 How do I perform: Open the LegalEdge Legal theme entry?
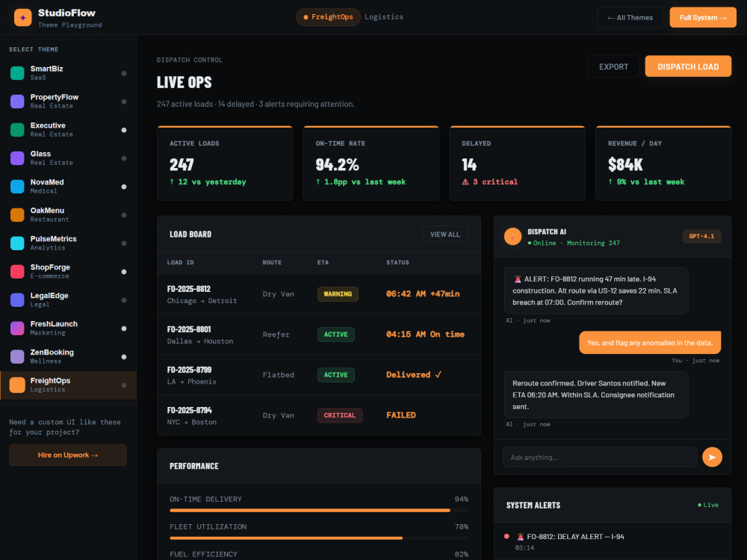tap(68, 300)
